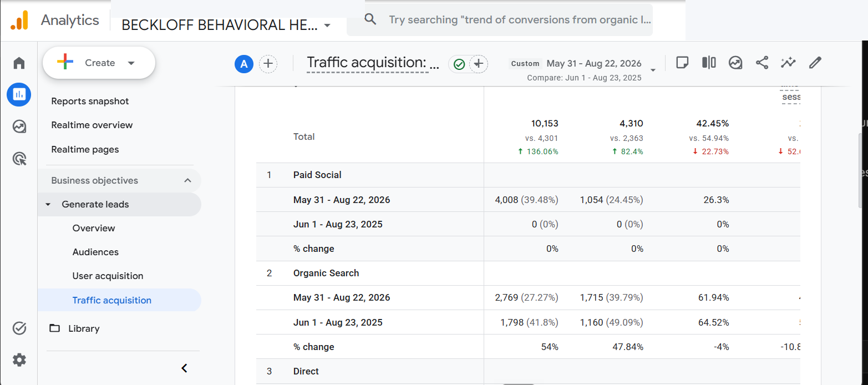Open the Overview report
Image resolution: width=868 pixels, height=385 pixels.
[94, 228]
